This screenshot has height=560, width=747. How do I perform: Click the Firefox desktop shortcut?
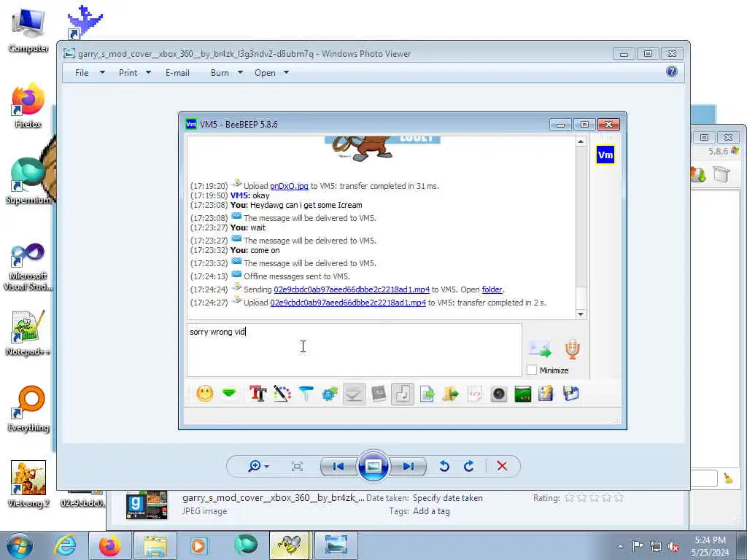coord(28,105)
